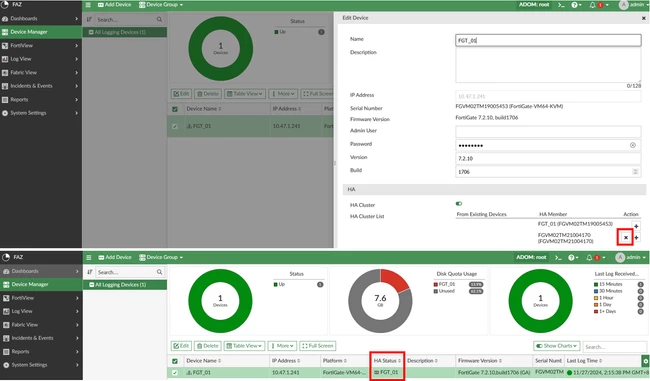Click Full Screen button on charts screen
This screenshot has height=381, width=650.
pos(318,346)
